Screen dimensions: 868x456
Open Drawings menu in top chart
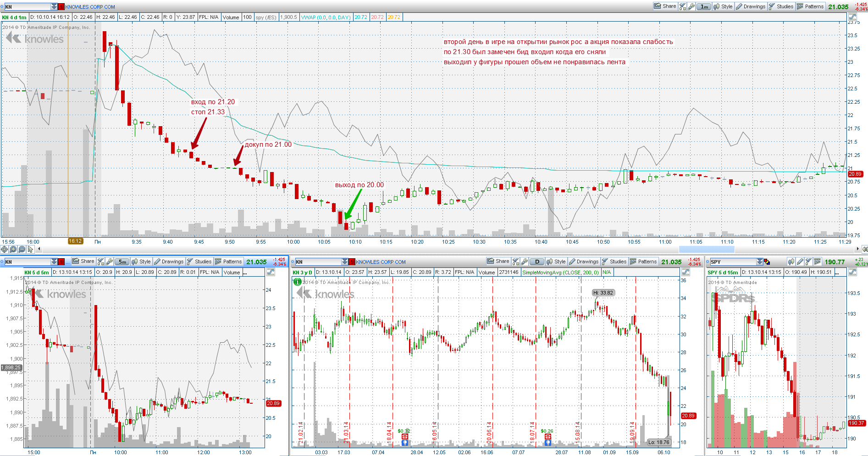pyautogui.click(x=751, y=6)
